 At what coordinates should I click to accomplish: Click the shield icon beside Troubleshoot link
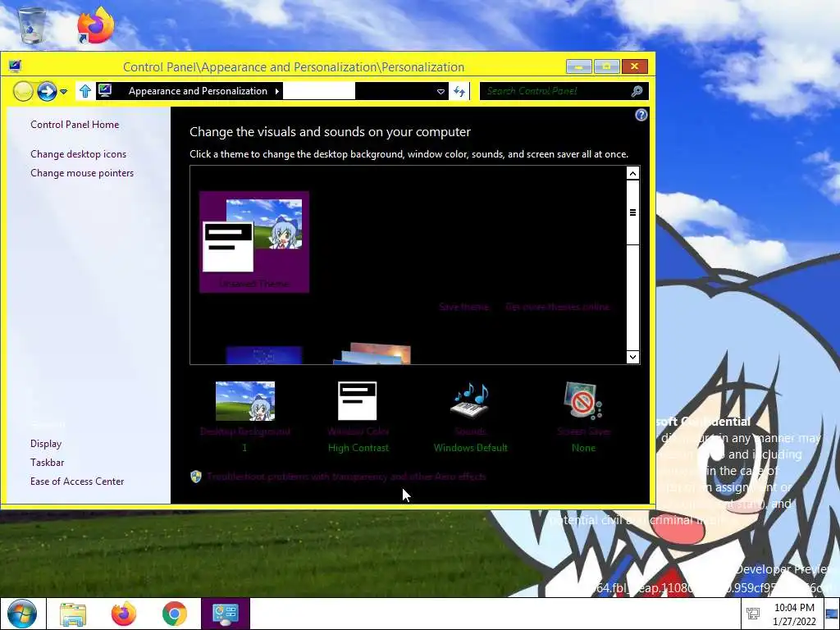coord(196,477)
